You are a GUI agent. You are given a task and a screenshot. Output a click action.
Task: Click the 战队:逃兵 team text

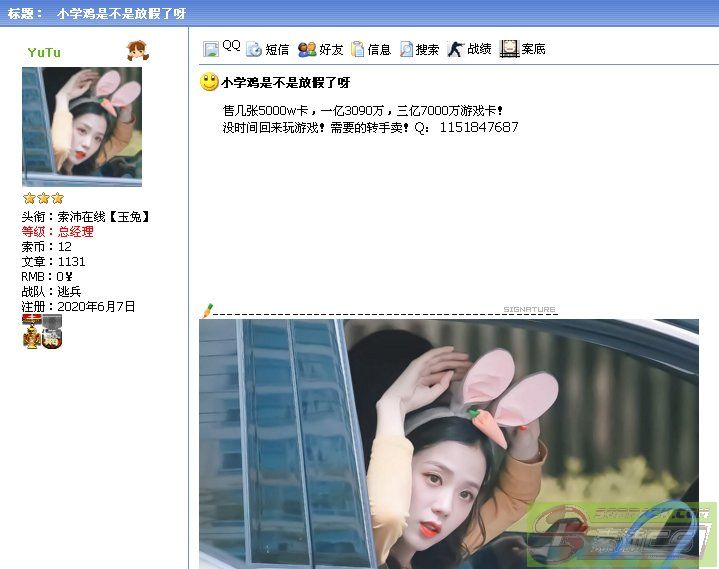[51, 292]
